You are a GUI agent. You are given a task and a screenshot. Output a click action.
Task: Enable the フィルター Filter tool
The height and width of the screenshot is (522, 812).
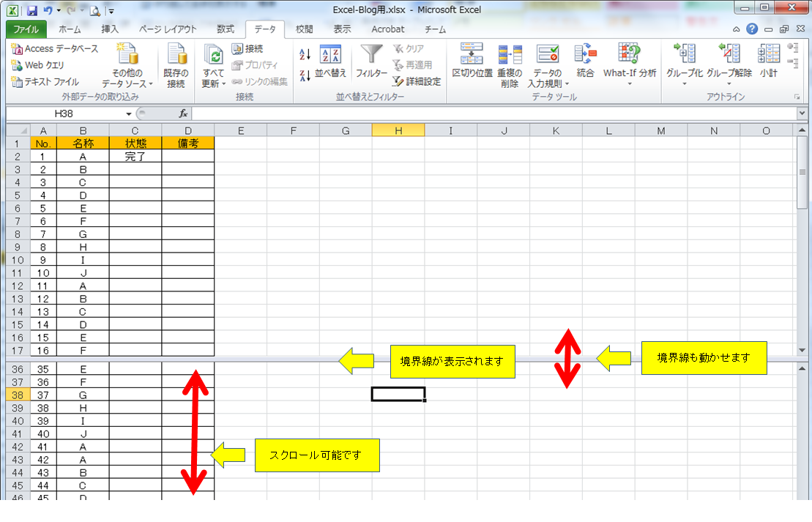click(371, 62)
